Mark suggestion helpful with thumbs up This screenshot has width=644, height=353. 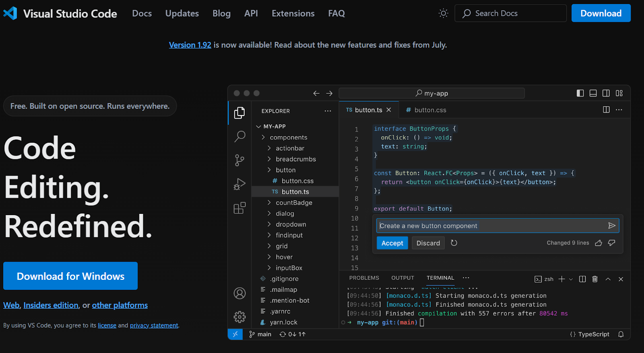pos(599,243)
